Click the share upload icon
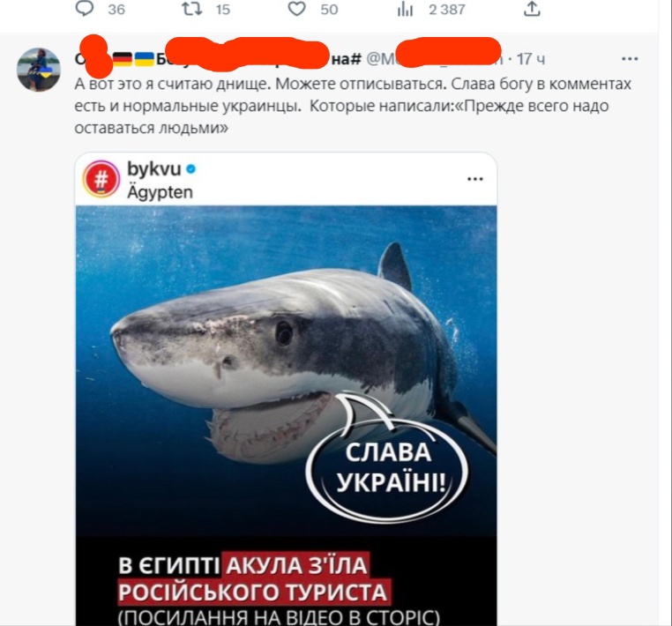Viewport: 672px width, 626px height. (532, 9)
